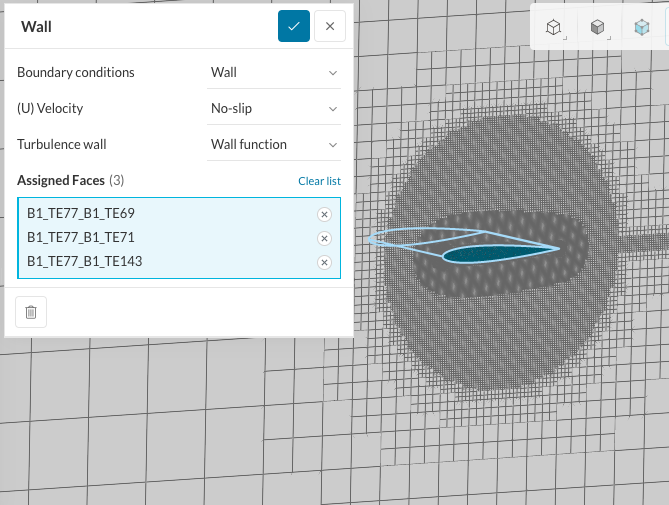669x505 pixels.
Task: Open the Turbulence wall dropdown
Action: coord(274,144)
